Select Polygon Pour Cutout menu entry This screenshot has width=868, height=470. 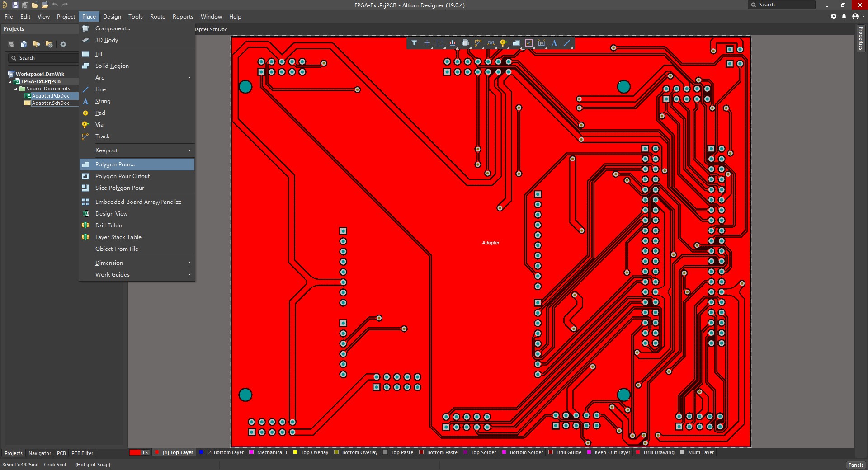pos(137,176)
